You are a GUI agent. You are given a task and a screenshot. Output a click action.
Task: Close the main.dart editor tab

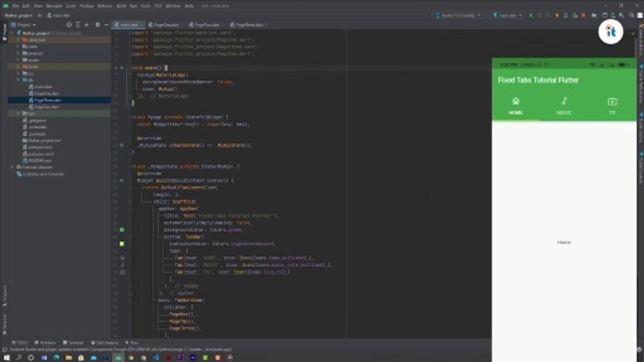(142, 25)
